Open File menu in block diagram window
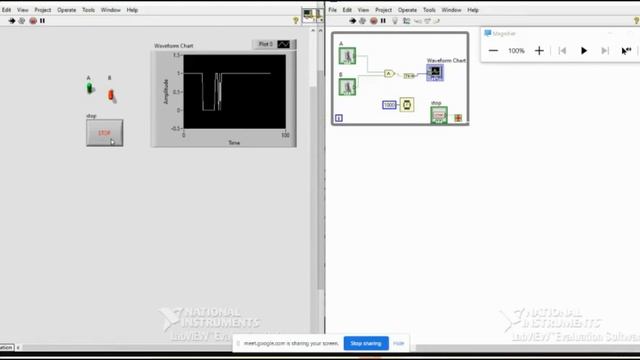Viewport: 640px width, 360px height. click(333, 10)
